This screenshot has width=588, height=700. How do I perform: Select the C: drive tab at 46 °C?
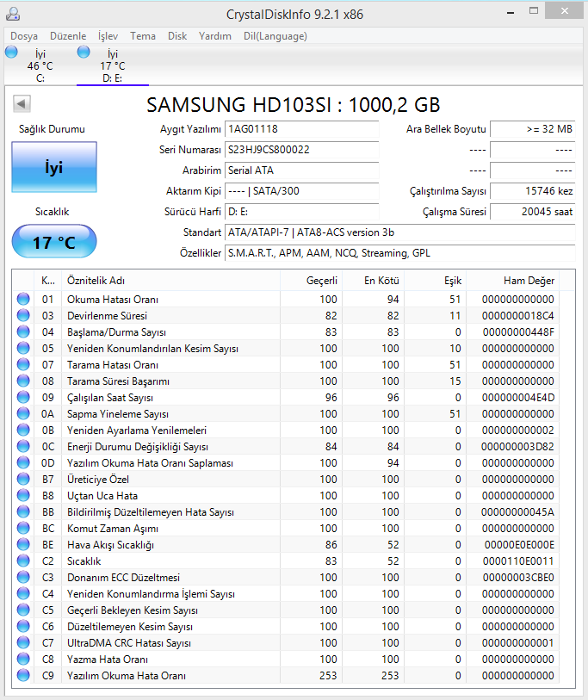click(x=40, y=65)
